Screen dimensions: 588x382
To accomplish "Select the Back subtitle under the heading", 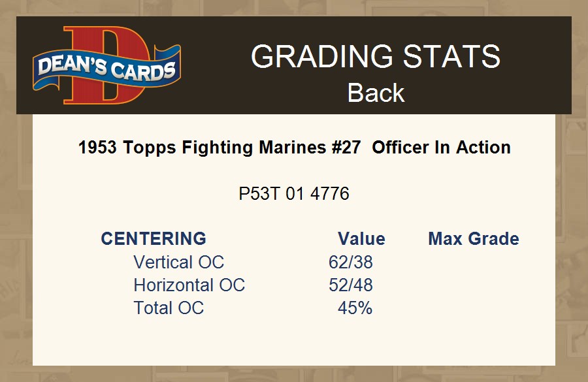I will (376, 93).
